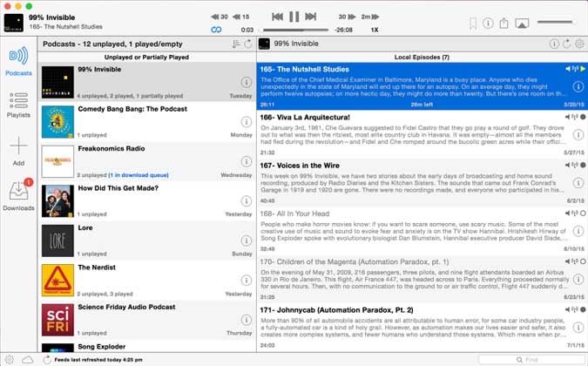The width and height of the screenshot is (588, 366).
Task: Sort the podcasts list
Action: (236, 44)
